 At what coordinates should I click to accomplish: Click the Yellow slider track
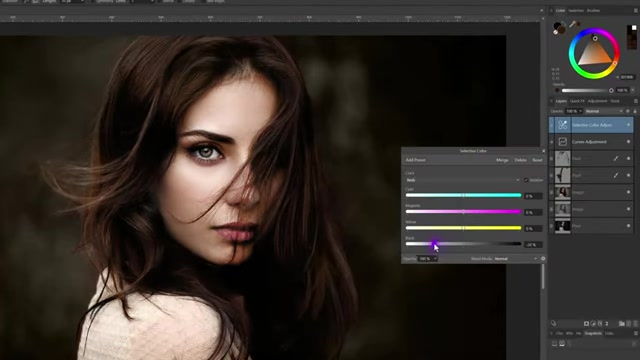click(x=463, y=228)
